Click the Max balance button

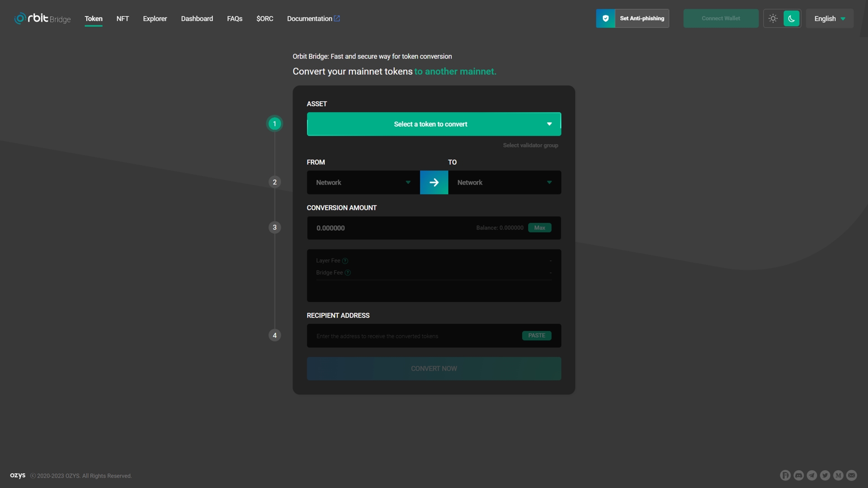coord(540,228)
